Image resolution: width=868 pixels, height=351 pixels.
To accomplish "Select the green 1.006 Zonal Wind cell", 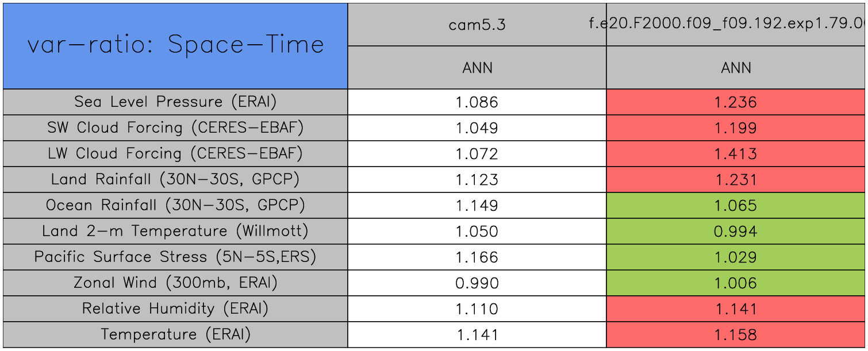I will [x=736, y=283].
